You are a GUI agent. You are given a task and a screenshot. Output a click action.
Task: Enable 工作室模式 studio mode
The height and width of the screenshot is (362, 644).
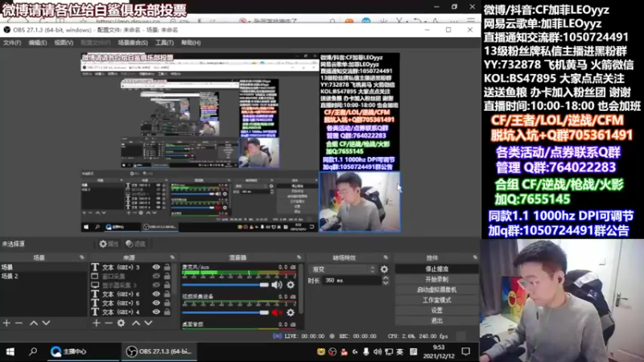pos(436,300)
